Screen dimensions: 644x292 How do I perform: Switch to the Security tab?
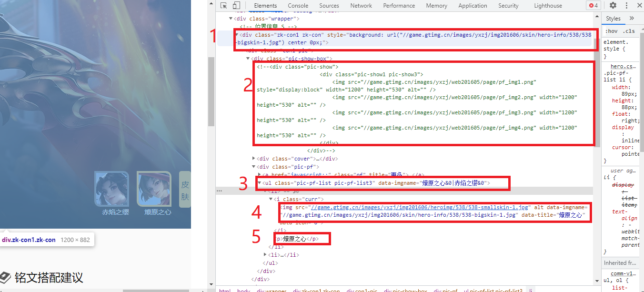[508, 6]
